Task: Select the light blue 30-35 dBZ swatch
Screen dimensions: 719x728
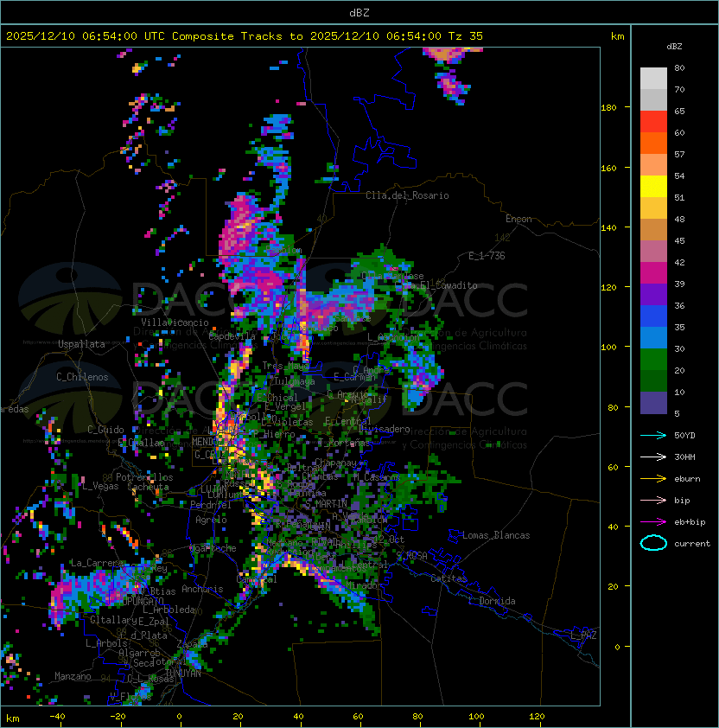Action: 653,338
